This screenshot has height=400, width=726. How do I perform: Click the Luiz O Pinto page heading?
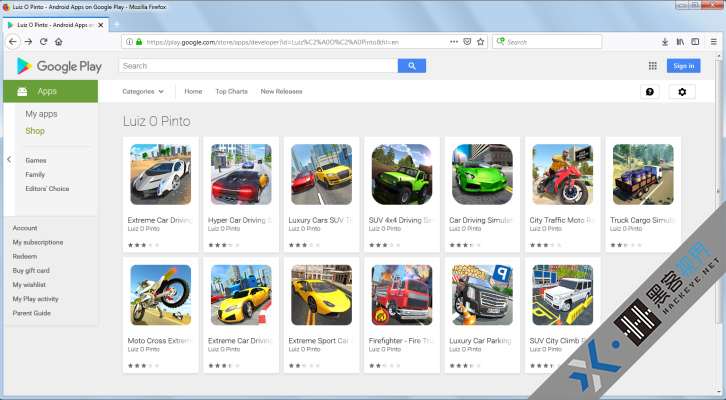(x=156, y=121)
